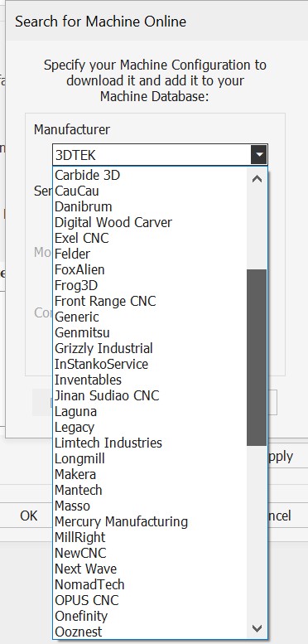Screen dimensions: 308x644
Task: Select Carbide 3D from manufacturer list
Action: (x=151, y=176)
